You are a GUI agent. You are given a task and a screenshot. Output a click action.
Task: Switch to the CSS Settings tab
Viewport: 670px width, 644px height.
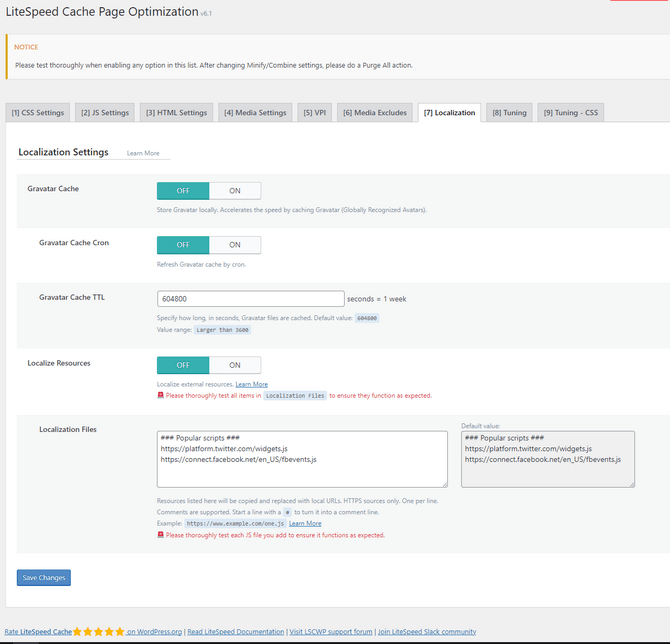(x=38, y=113)
